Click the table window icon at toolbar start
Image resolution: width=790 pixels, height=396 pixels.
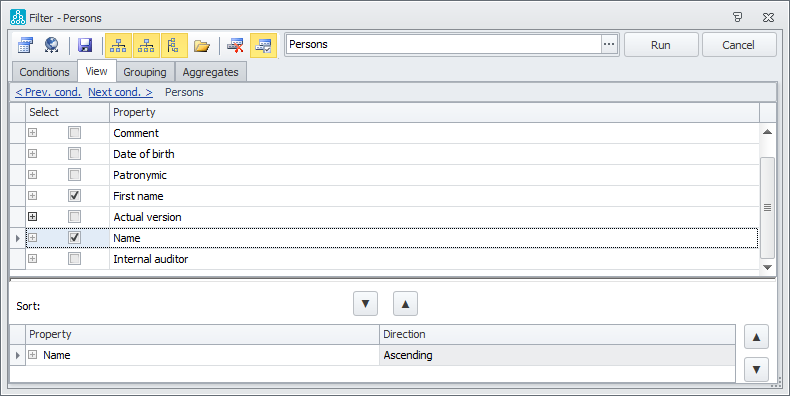tap(25, 45)
